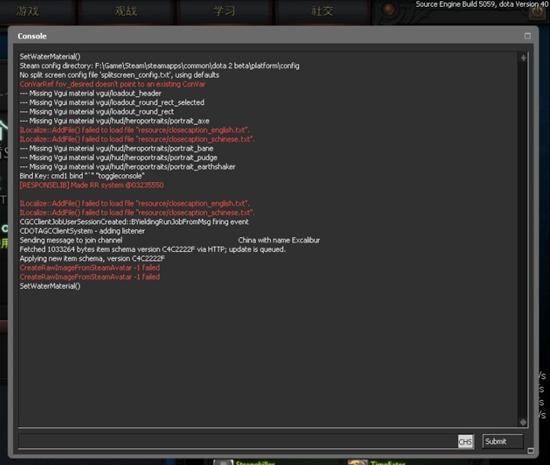Click the red ConVarRef fov_desired error line
Viewport: 550px width, 465px height.
(113, 84)
